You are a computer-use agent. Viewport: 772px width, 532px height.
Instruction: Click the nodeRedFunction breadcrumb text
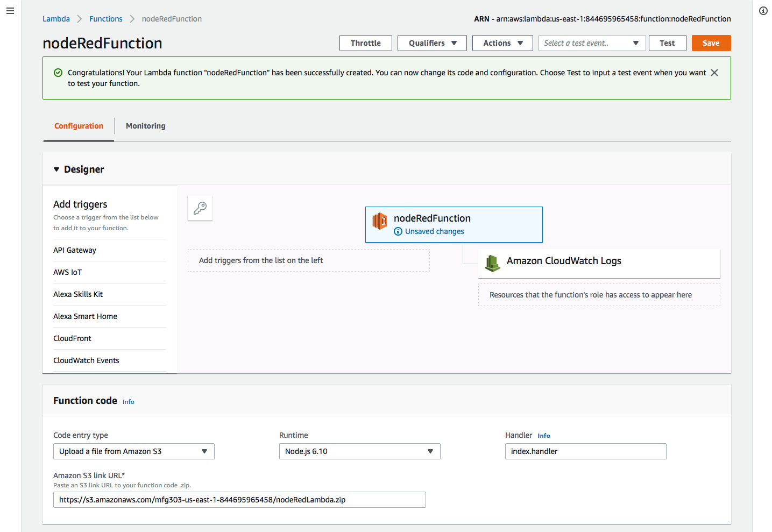pos(172,19)
